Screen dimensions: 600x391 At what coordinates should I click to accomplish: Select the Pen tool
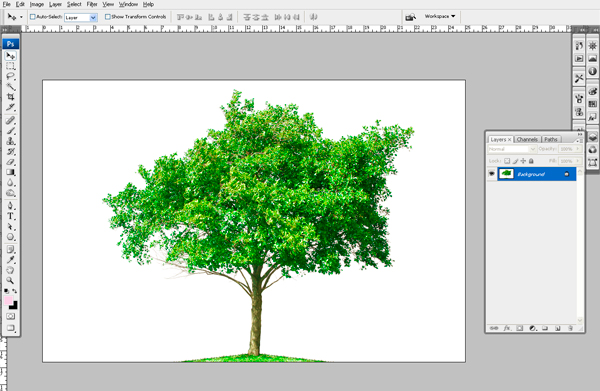pyautogui.click(x=10, y=206)
